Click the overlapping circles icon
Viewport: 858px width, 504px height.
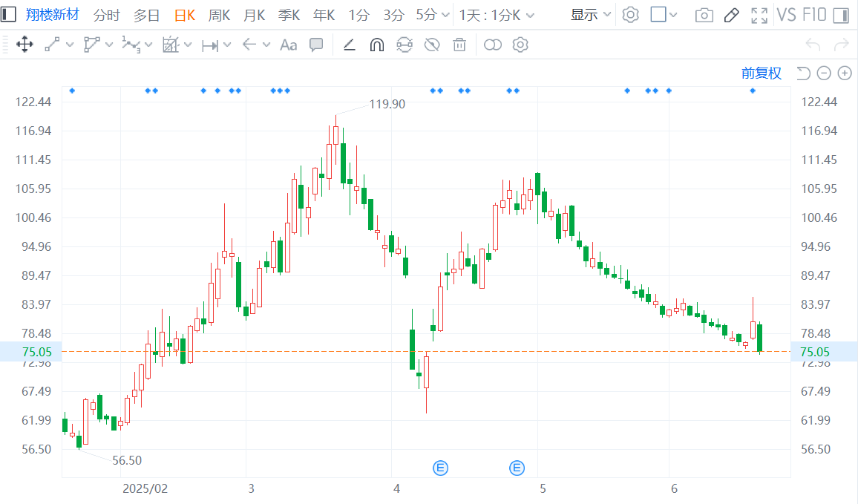tap(493, 45)
